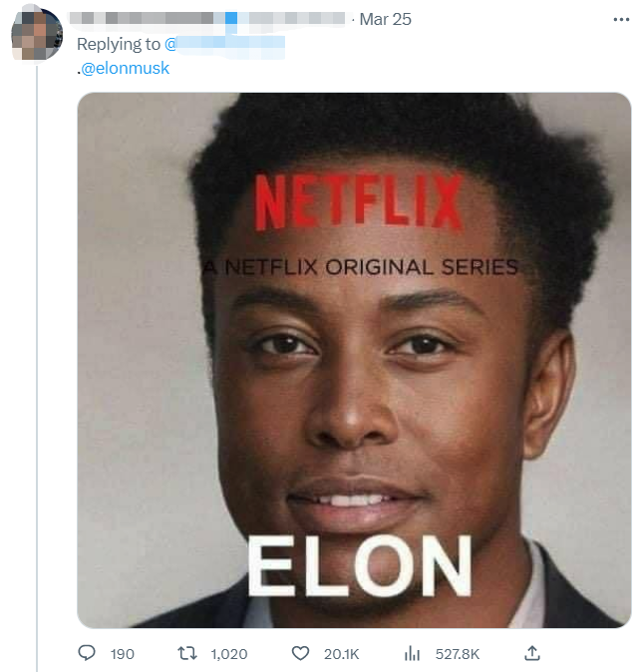Click the 20.1K likes count
640x672 pixels.
341,654
